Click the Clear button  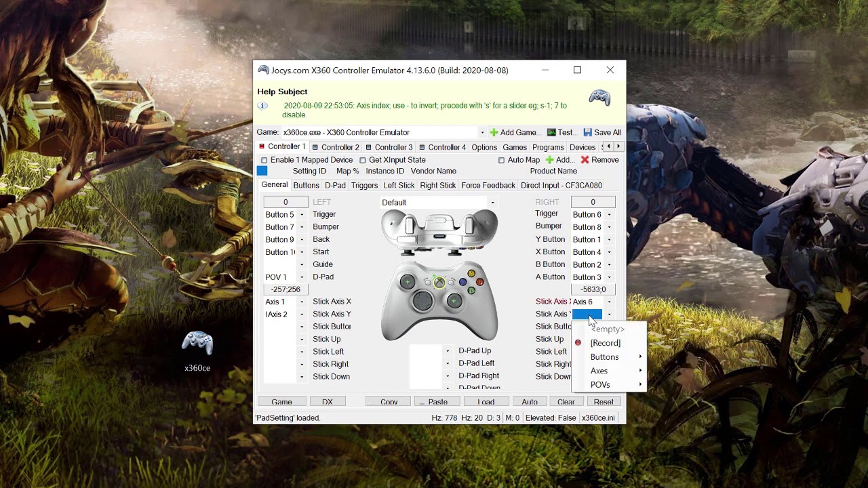[566, 402]
